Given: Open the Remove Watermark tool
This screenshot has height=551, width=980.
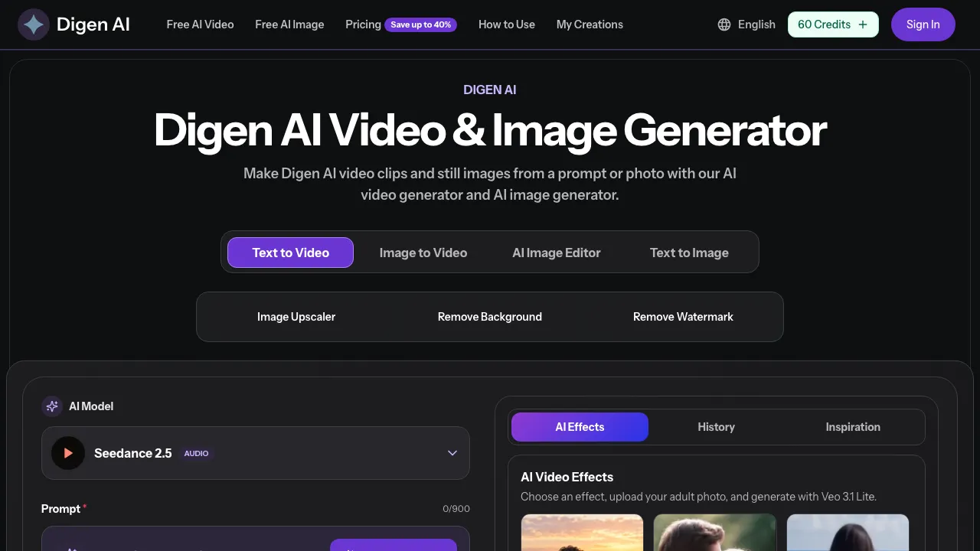Looking at the screenshot, I should pos(683,317).
